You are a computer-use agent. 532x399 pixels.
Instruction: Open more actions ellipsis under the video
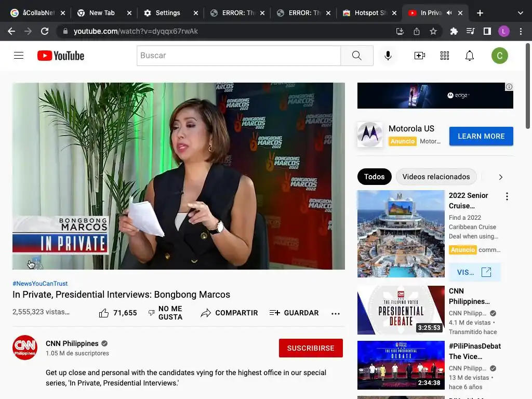(x=336, y=313)
